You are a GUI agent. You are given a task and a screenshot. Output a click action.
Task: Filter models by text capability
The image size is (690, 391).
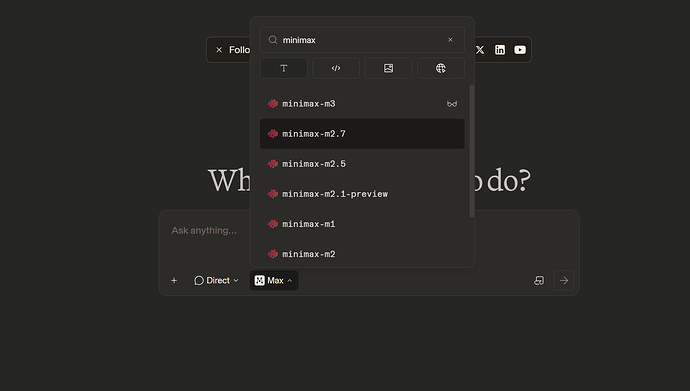[x=284, y=68]
